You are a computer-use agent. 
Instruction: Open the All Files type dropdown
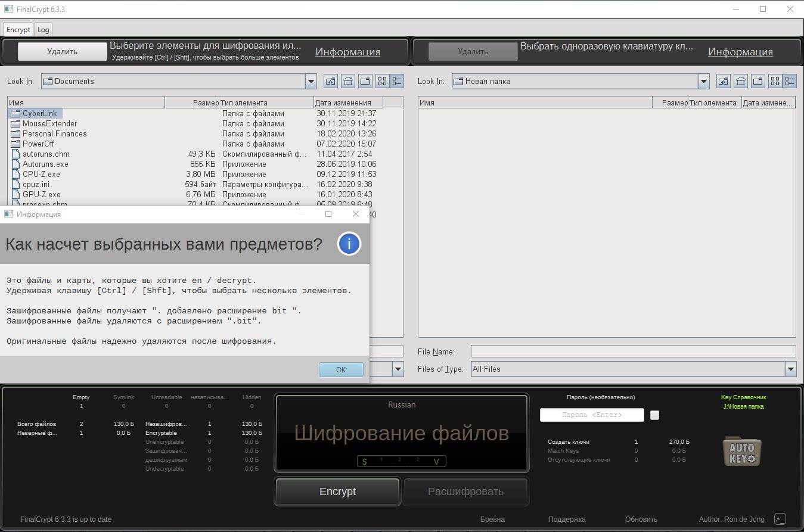tap(790, 369)
